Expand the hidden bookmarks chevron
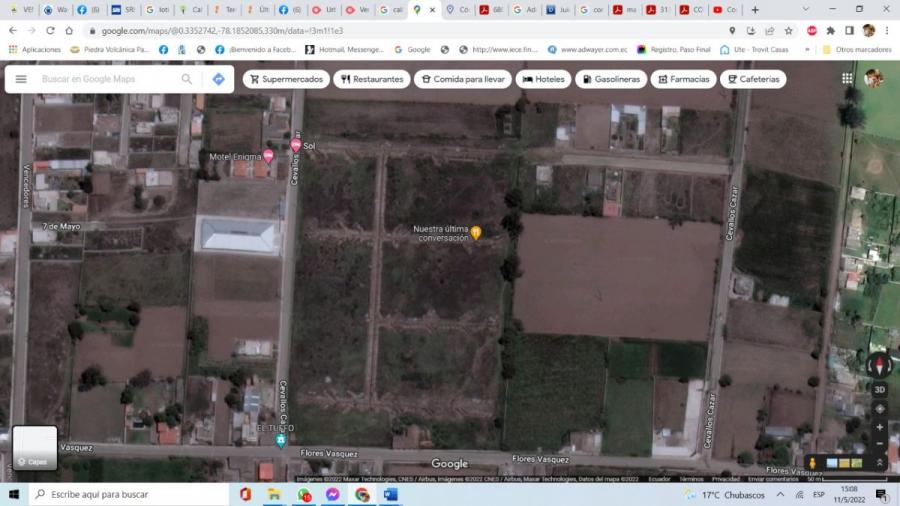 [807, 49]
